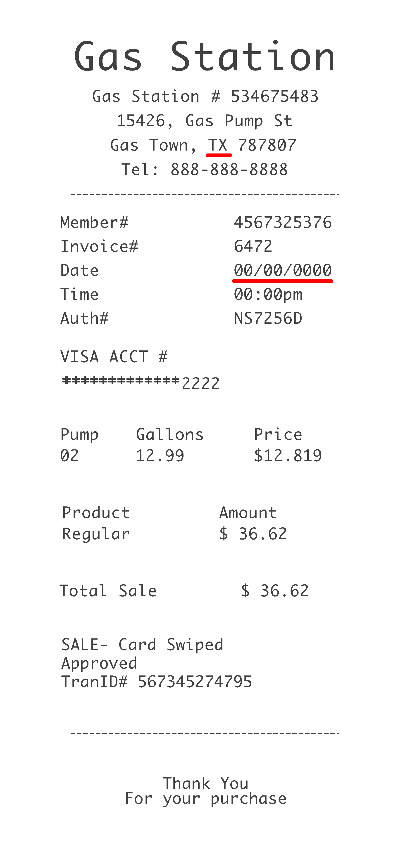The height and width of the screenshot is (868, 410).
Task: Click the Regular product entry
Action: point(96,534)
